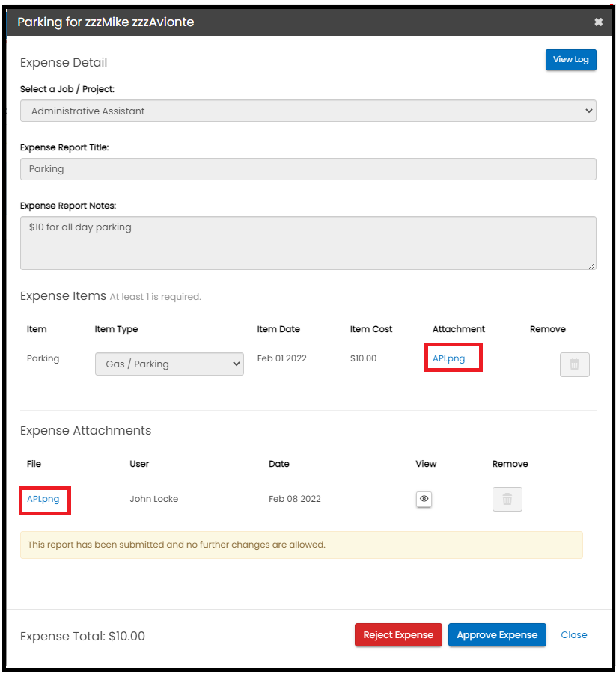Click the Expense Attachments heading
The image size is (616, 677).
tap(85, 430)
